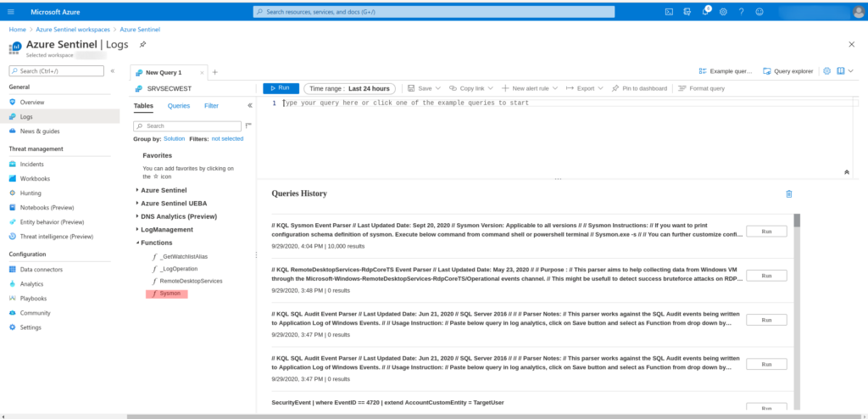Open the Hunting page

(31, 193)
